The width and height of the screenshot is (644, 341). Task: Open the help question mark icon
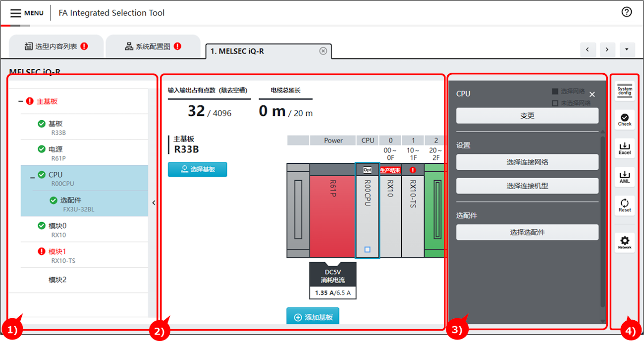(x=627, y=12)
